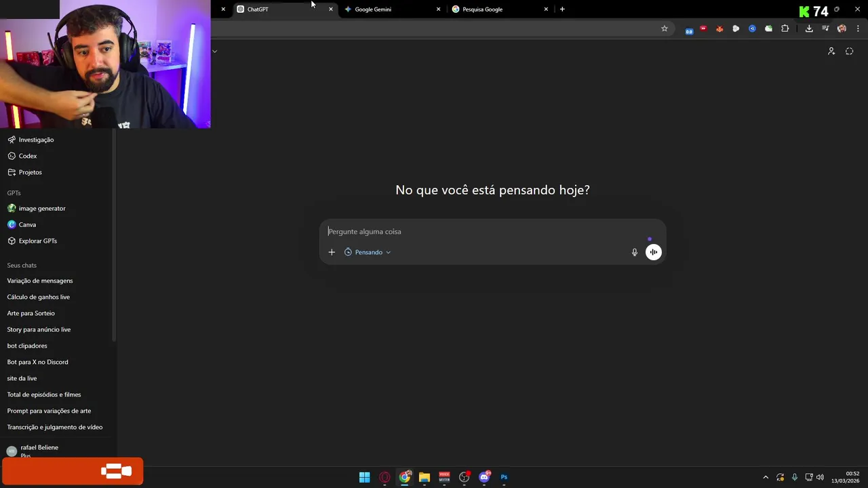
Task: Click the taskbar volume icon
Action: [820, 477]
